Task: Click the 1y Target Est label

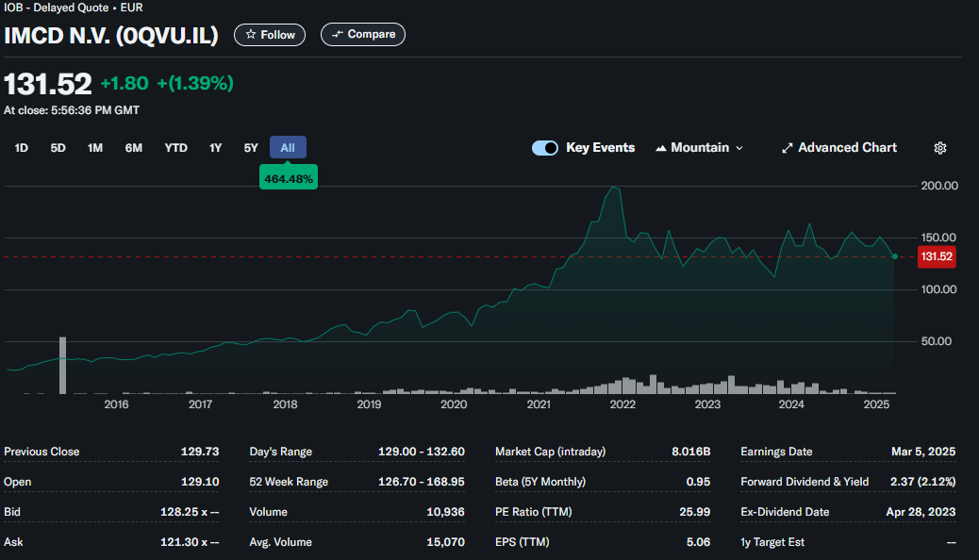Action: pyautogui.click(x=772, y=542)
